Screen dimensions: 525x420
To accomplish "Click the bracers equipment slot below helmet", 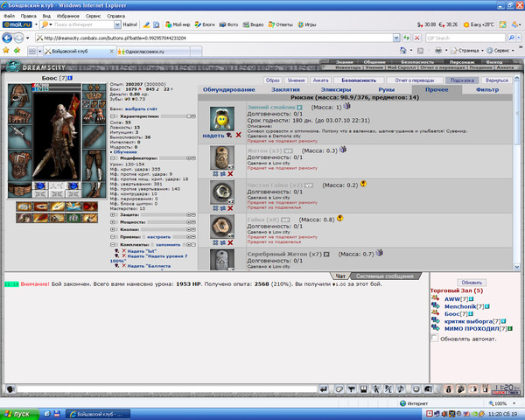I will click(20, 115).
